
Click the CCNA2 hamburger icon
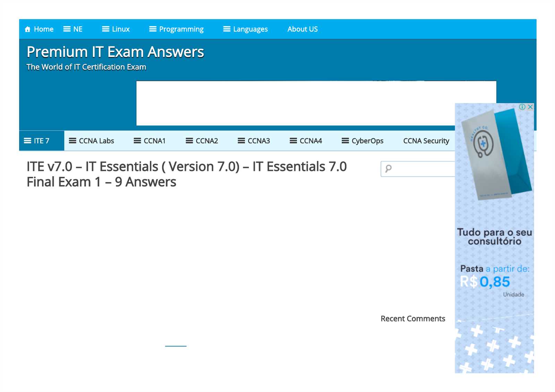tap(189, 141)
